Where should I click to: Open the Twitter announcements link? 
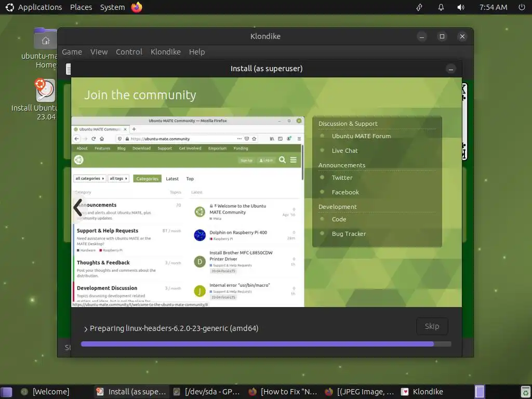point(342,178)
